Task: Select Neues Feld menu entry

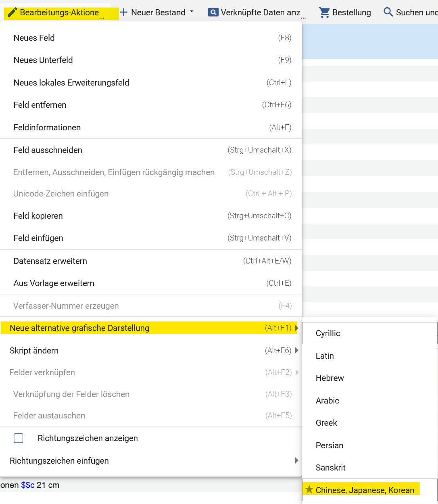Action: [34, 38]
